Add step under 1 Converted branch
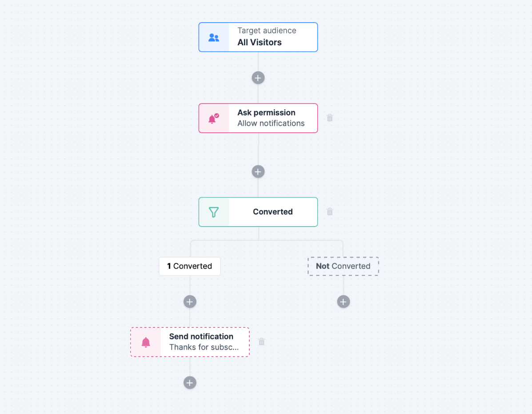 tap(190, 302)
